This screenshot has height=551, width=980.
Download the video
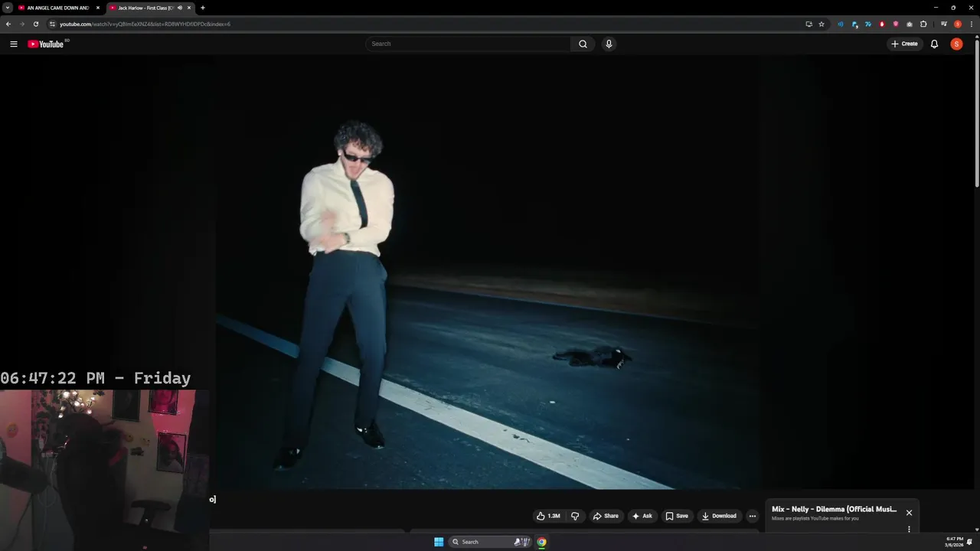pos(719,516)
